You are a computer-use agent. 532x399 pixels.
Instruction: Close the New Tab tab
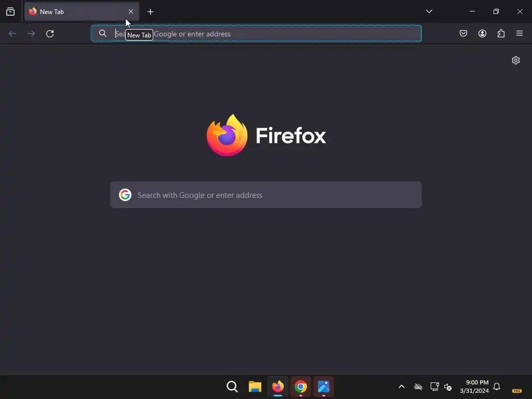131,11
